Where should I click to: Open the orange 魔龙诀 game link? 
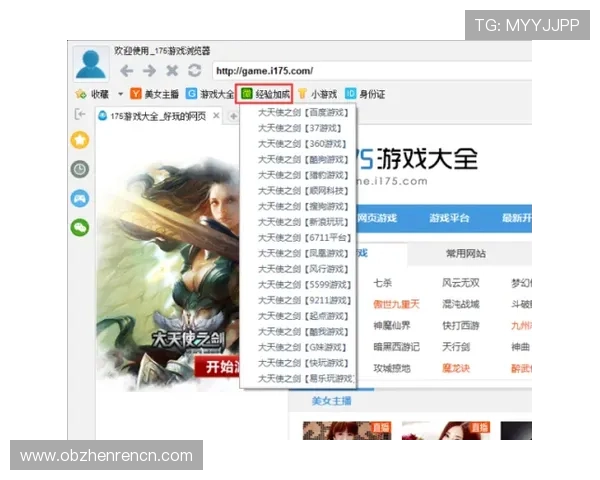click(456, 369)
